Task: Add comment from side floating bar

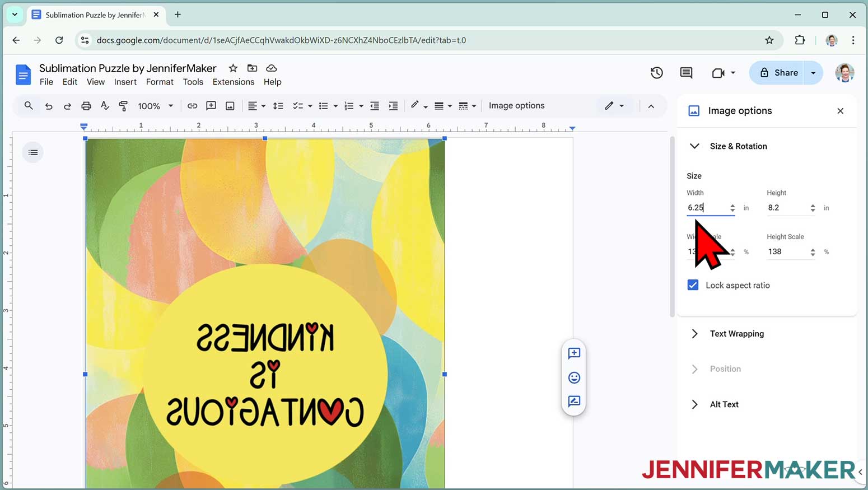Action: 574,353
